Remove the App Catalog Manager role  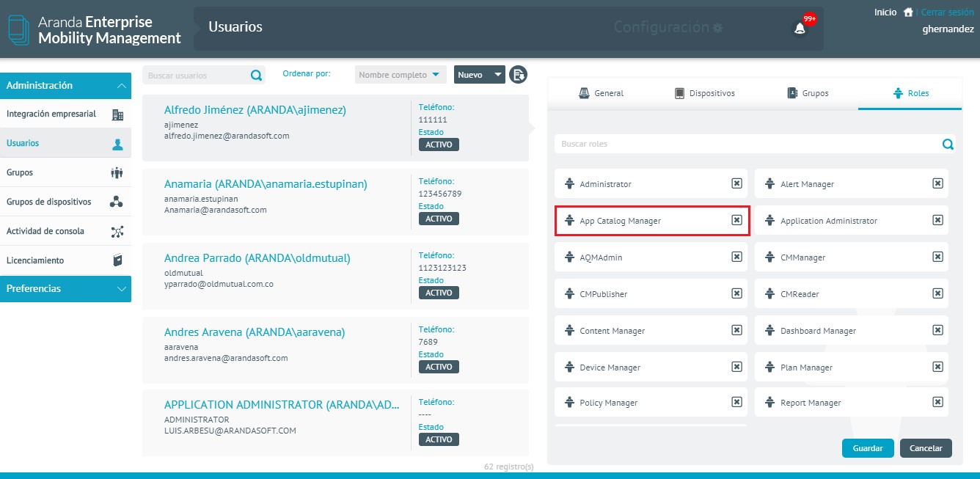pyautogui.click(x=736, y=220)
